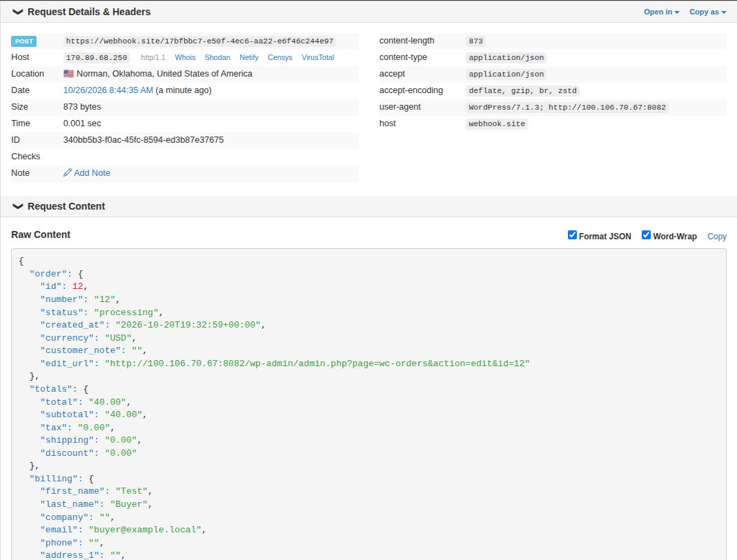Click the "phone" line in billing

click(72, 543)
